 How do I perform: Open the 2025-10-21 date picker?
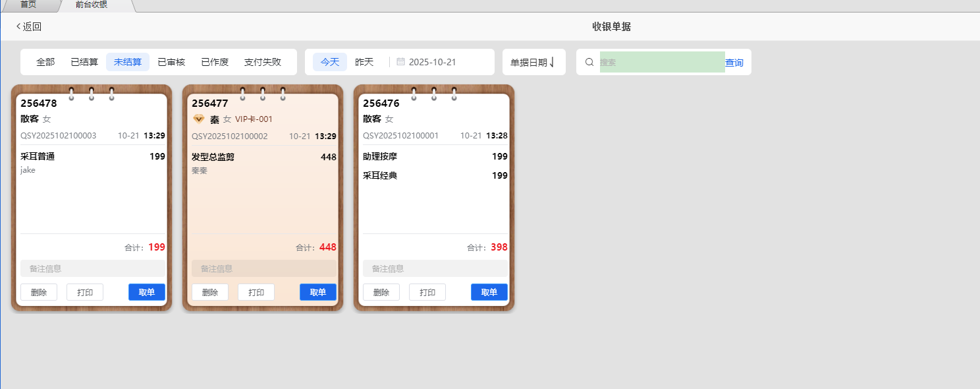pyautogui.click(x=432, y=62)
